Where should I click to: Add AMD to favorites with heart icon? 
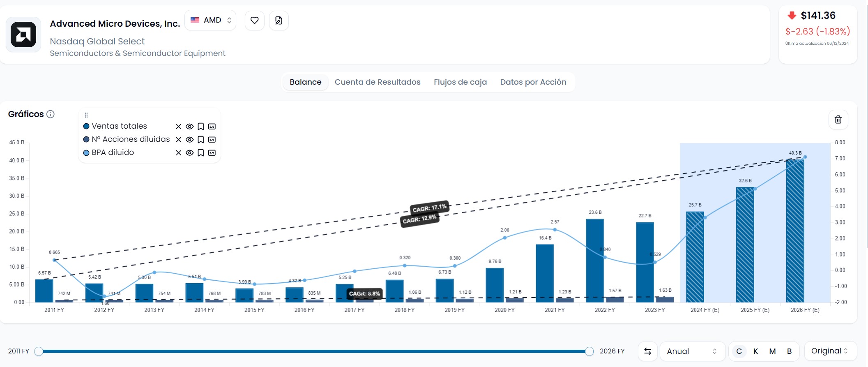[255, 21]
